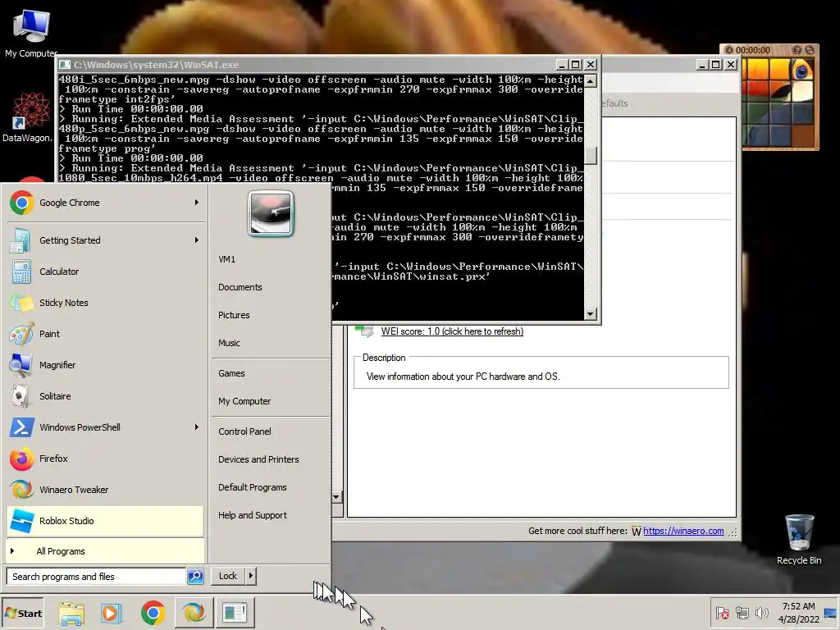Click WinSAT console scroll up arrow

coord(591,81)
